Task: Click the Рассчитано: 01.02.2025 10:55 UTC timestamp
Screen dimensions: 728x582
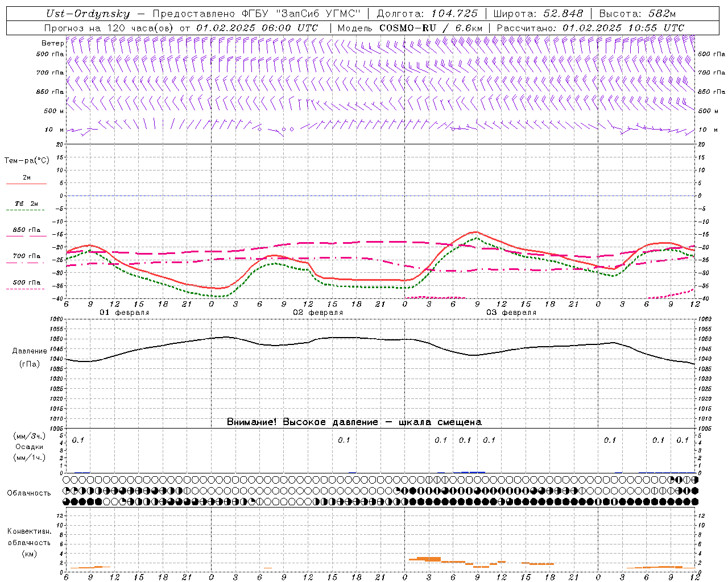Action: [x=590, y=28]
